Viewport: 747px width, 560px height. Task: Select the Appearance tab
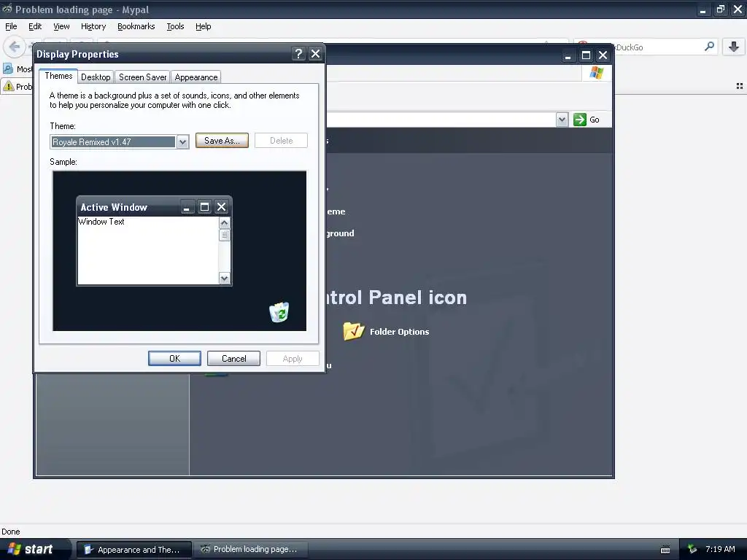click(196, 77)
